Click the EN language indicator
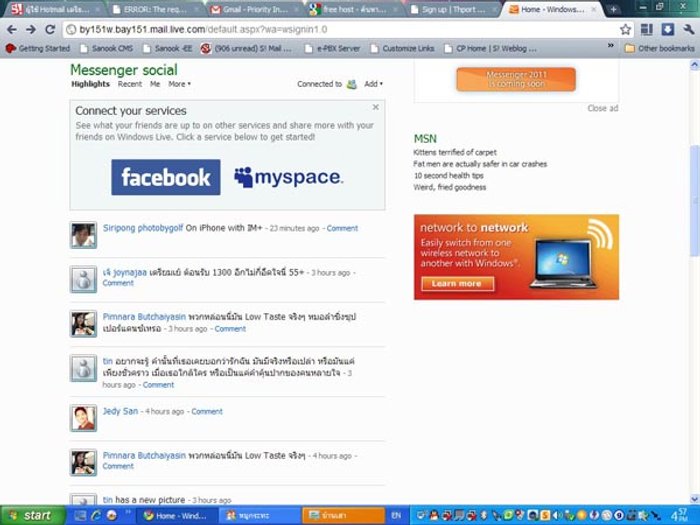Screen dimensions: 700x525 coord(396,516)
